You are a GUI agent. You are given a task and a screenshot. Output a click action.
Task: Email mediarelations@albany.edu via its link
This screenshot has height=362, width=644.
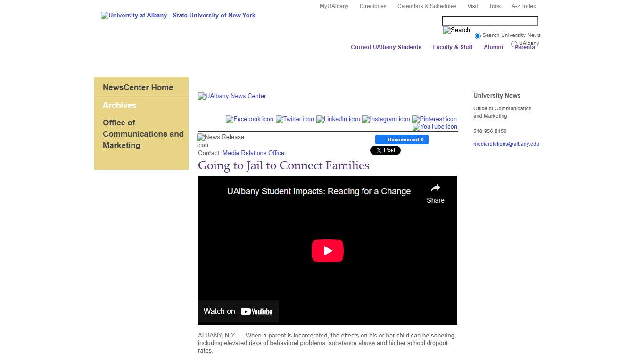tap(506, 144)
